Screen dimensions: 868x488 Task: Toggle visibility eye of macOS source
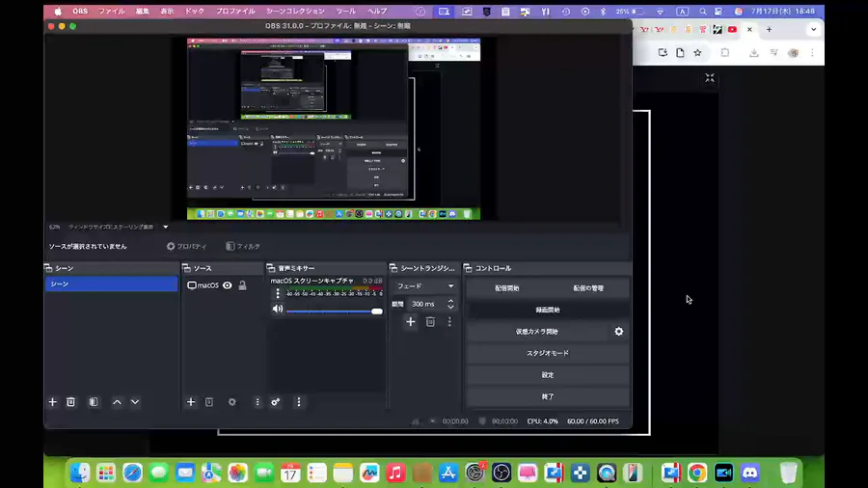click(228, 285)
